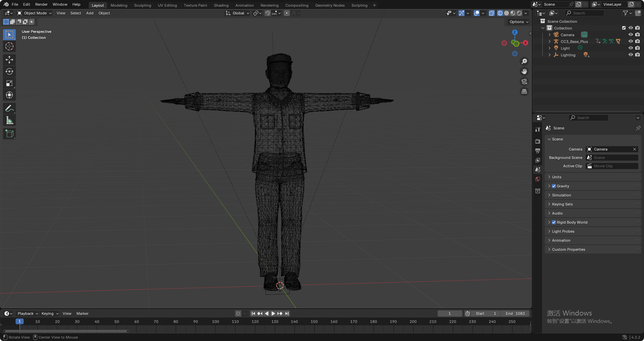
Task: Select the Rotate tool
Action: pos(9,72)
